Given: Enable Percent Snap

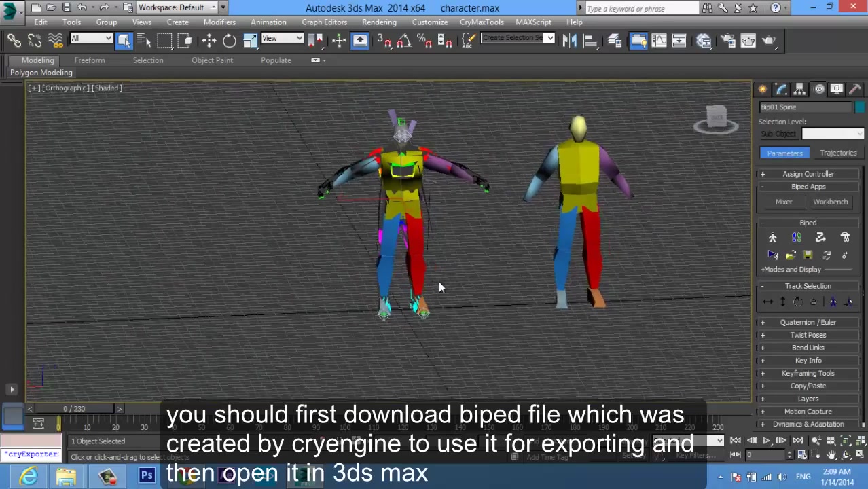Looking at the screenshot, I should pos(424,42).
